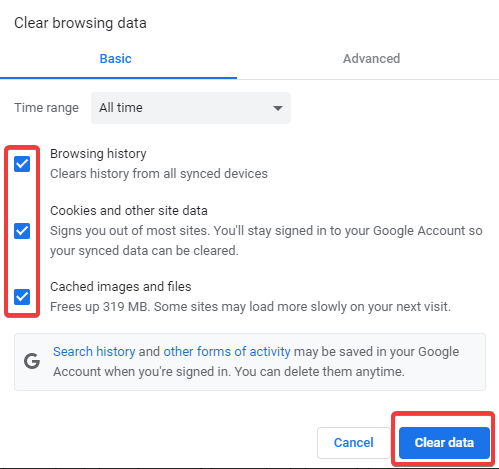Image resolution: width=499 pixels, height=469 pixels.
Task: Open the All time range selector
Action: 191,108
